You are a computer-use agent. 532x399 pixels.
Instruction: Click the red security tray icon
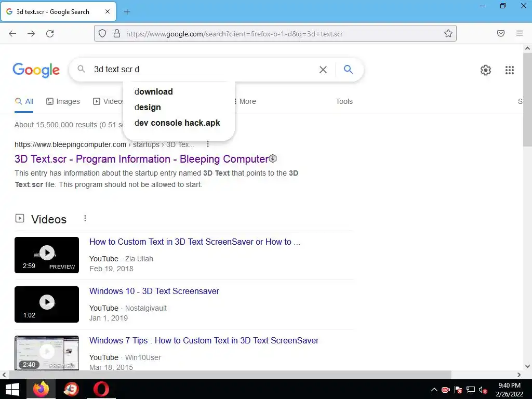coord(446,390)
